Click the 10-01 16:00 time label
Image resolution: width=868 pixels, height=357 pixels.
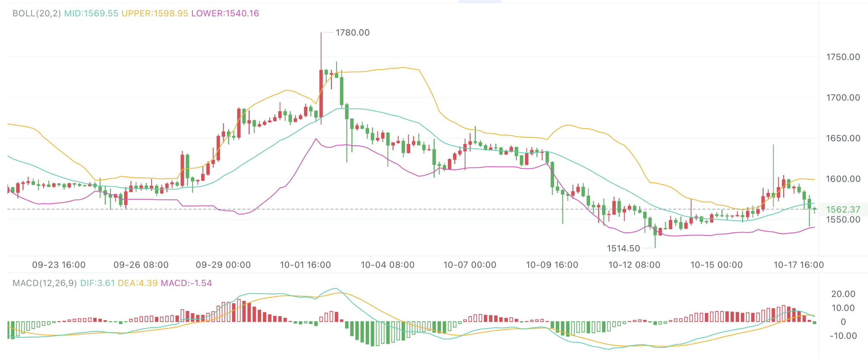click(305, 265)
